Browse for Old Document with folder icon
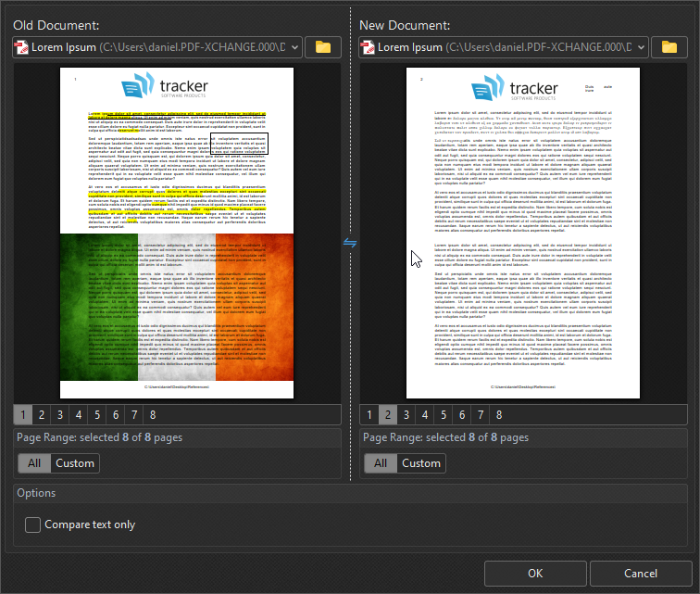 pyautogui.click(x=323, y=47)
